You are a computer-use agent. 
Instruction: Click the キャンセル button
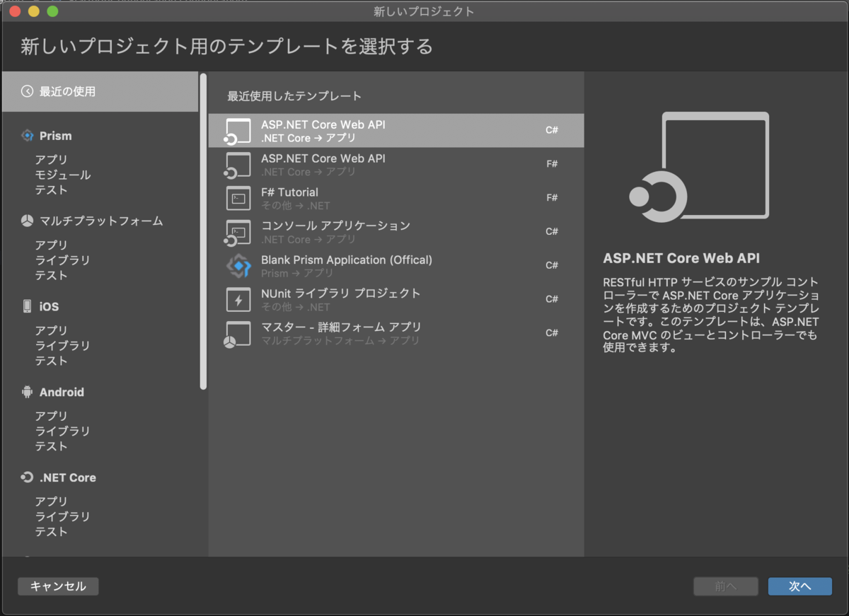[58, 586]
